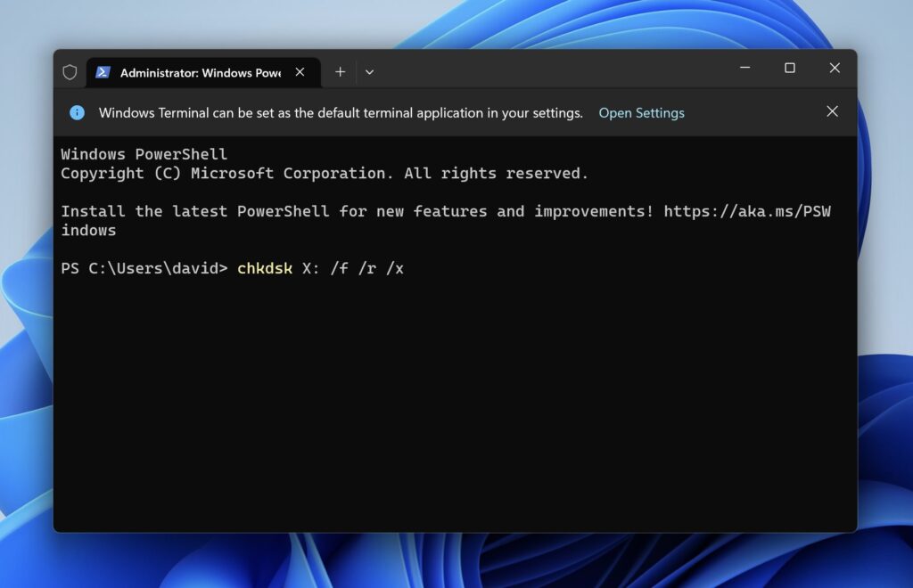Image resolution: width=913 pixels, height=588 pixels.
Task: Minimize the Windows Terminal window
Action: point(745,68)
